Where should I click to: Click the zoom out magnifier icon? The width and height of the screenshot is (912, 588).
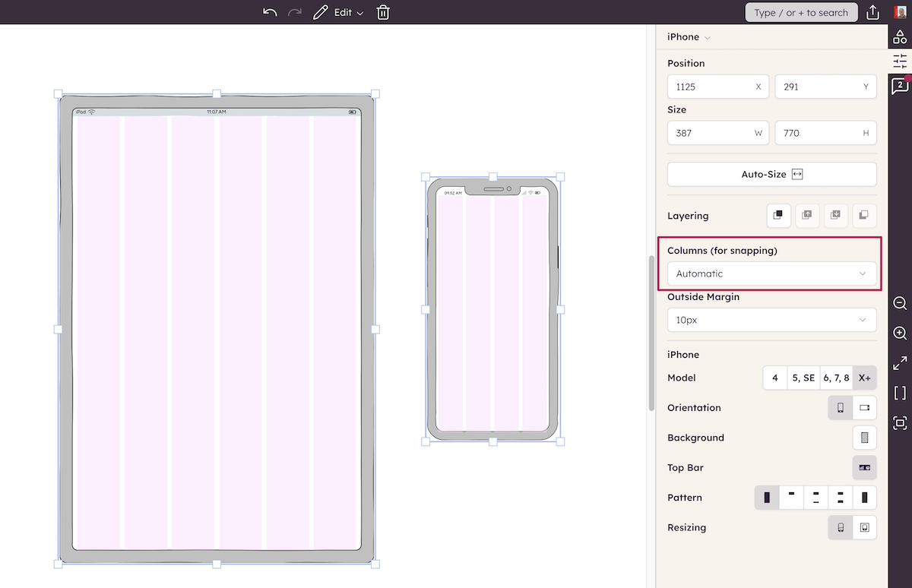(900, 303)
